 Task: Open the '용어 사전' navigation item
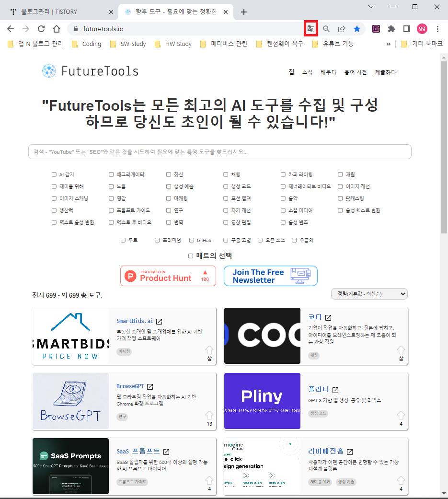[356, 72]
